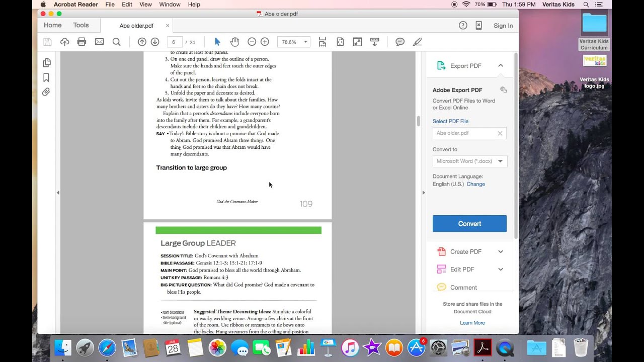Open App Store from the Dock

tap(417, 348)
